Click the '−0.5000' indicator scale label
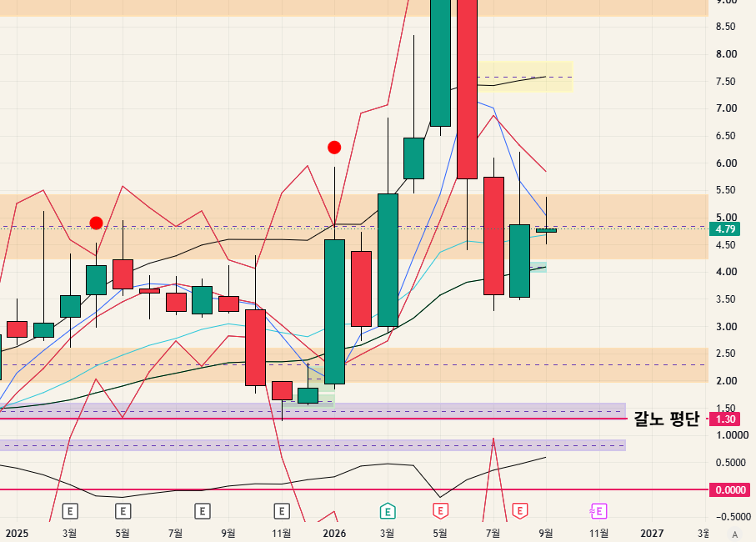Image resolution: width=756 pixels, height=542 pixels. (732, 517)
